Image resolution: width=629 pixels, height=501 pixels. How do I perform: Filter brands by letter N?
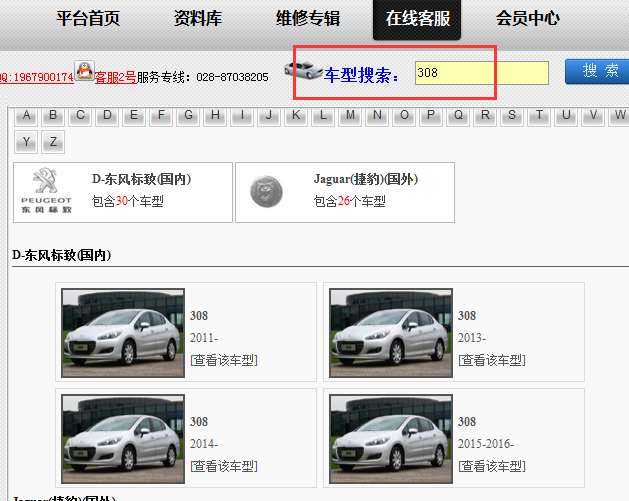point(377,116)
